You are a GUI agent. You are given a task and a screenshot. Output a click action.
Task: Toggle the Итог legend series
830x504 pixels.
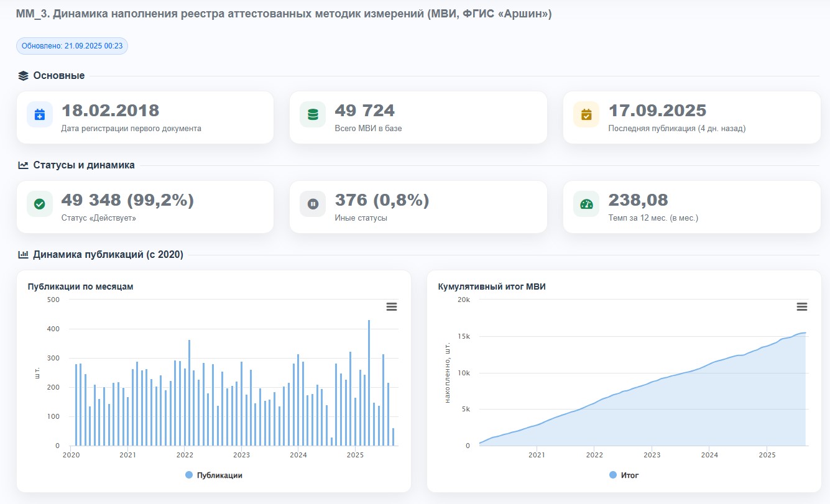click(x=629, y=475)
